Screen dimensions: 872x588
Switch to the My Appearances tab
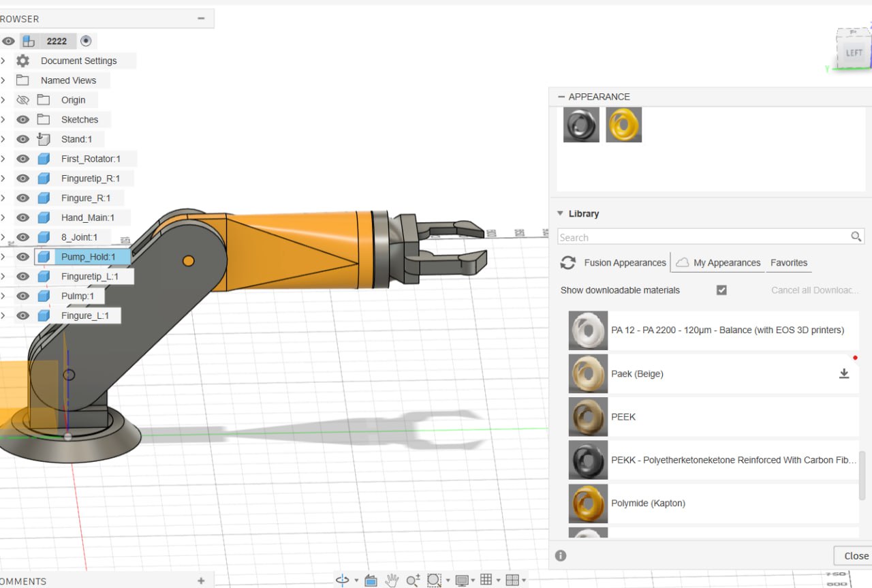726,262
